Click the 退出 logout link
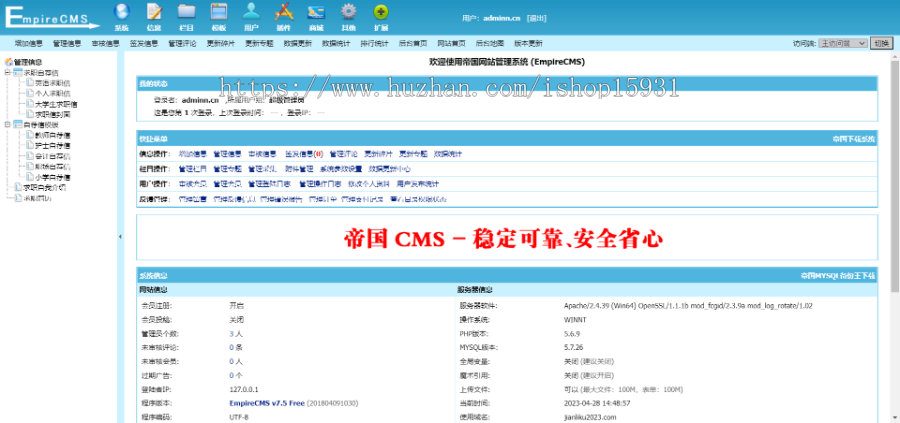Screen dimensions: 900x423 (x=537, y=18)
